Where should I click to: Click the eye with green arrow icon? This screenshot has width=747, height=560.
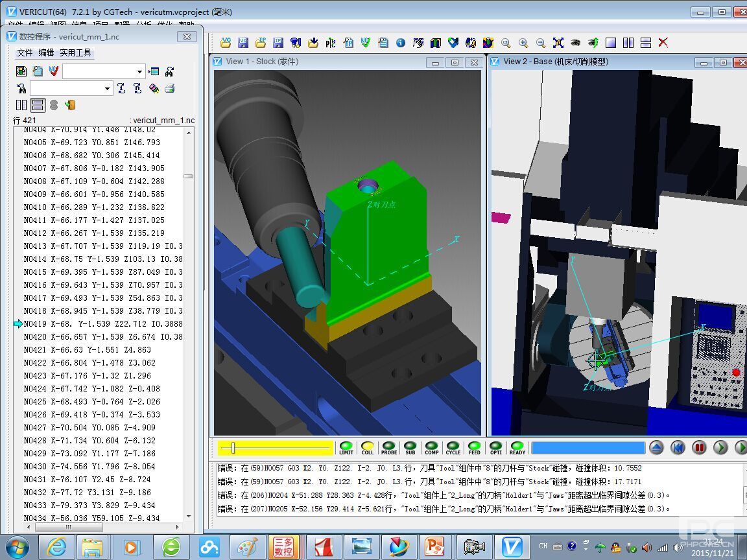[593, 43]
